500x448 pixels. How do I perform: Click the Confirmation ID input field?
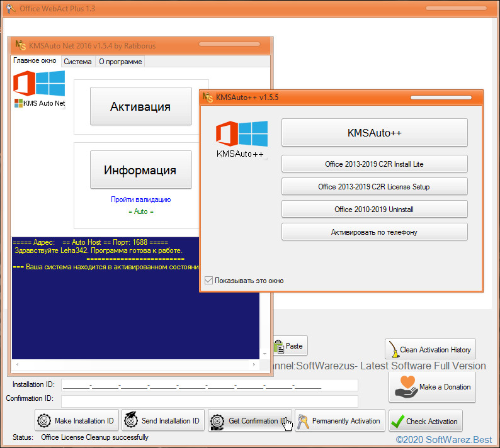(x=209, y=401)
